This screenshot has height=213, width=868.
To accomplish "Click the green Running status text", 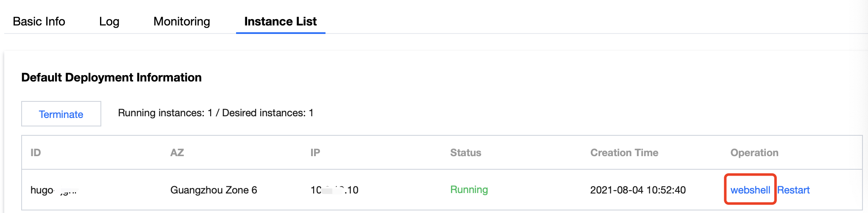I will click(x=469, y=190).
